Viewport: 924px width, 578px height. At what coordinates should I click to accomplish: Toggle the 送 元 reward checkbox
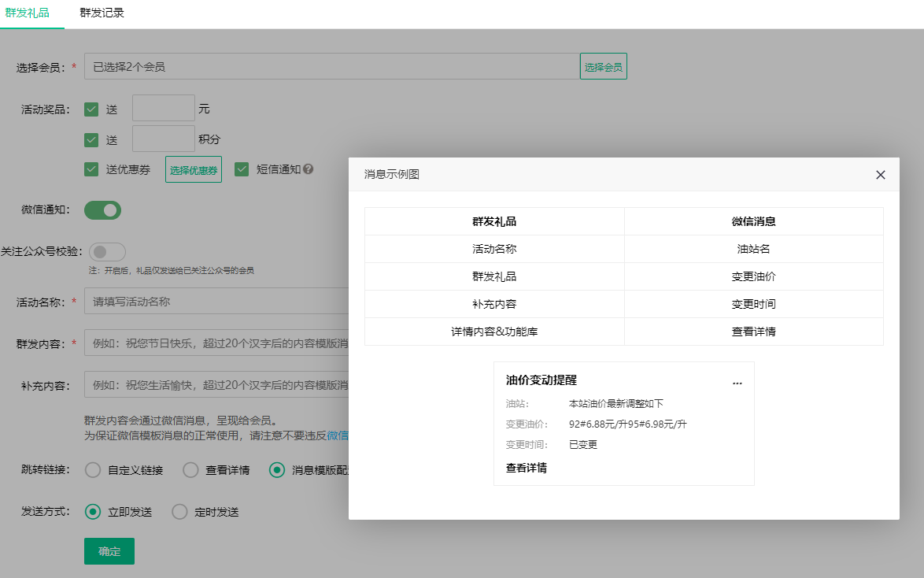point(91,109)
